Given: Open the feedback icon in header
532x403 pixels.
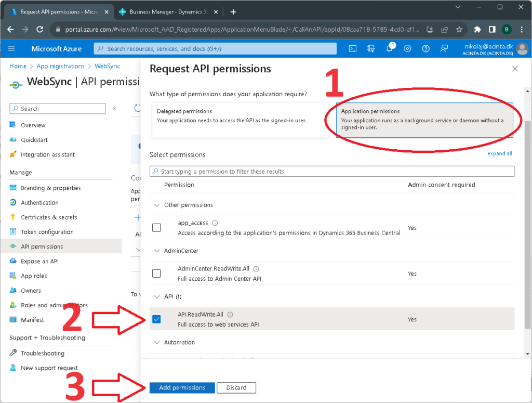Looking at the screenshot, I should point(444,48).
